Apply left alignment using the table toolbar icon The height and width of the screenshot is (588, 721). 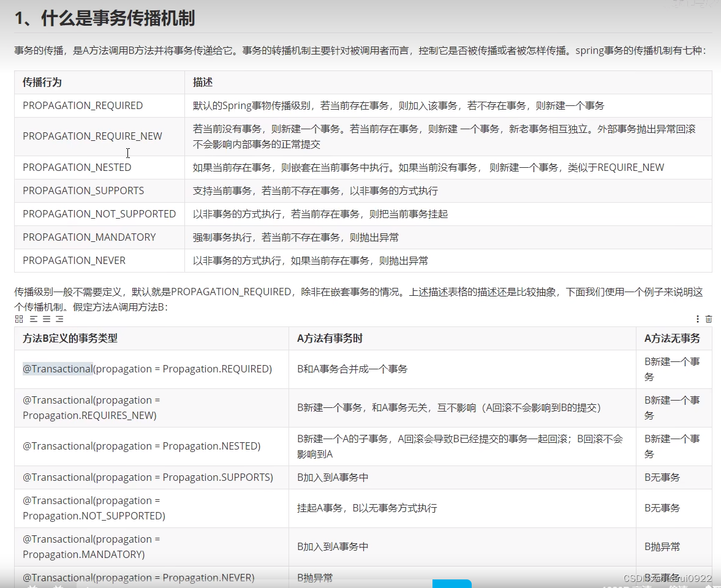click(x=34, y=318)
